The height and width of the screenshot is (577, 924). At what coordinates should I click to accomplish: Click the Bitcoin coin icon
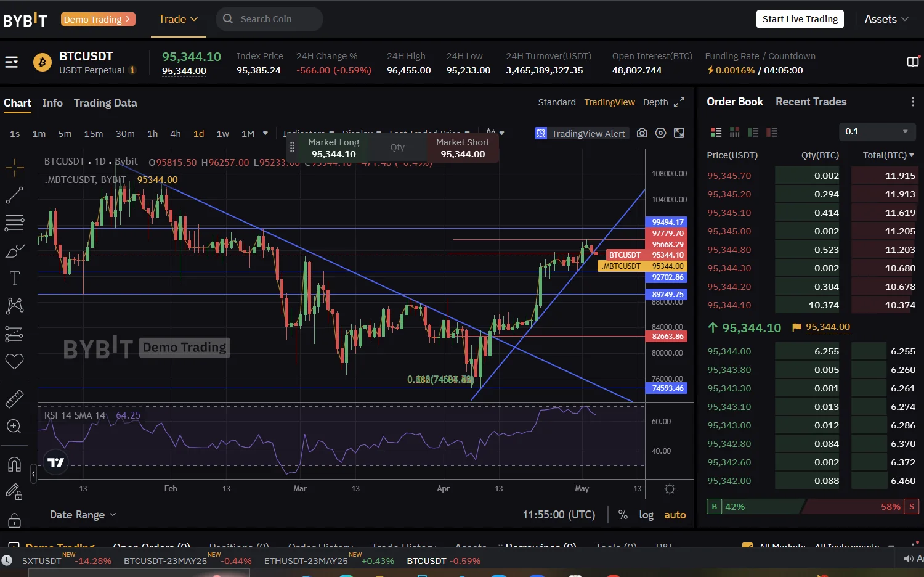43,62
